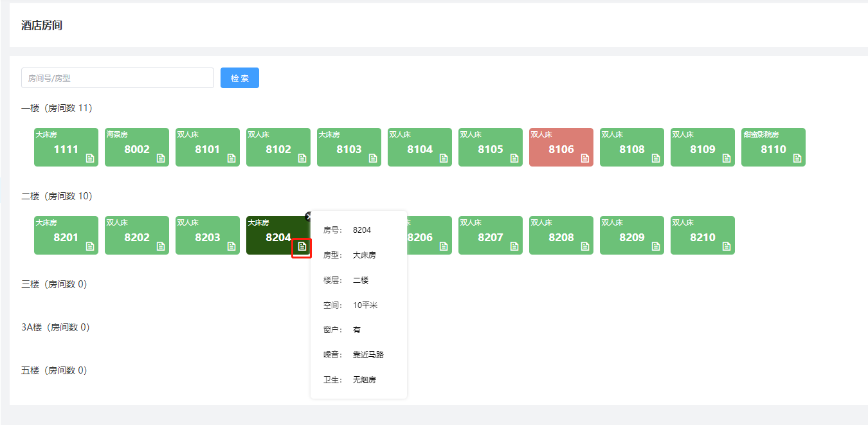Focus the 房间号/房型 search field
868x425 pixels.
click(x=118, y=78)
